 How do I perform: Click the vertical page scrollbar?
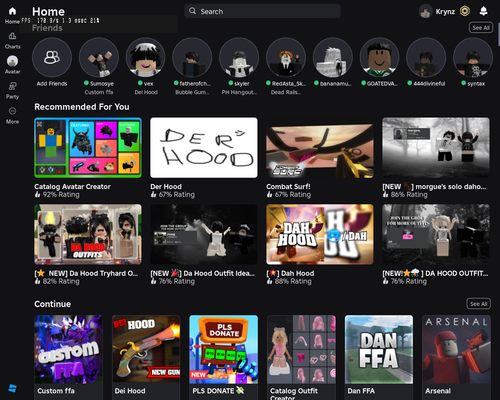click(499, 35)
